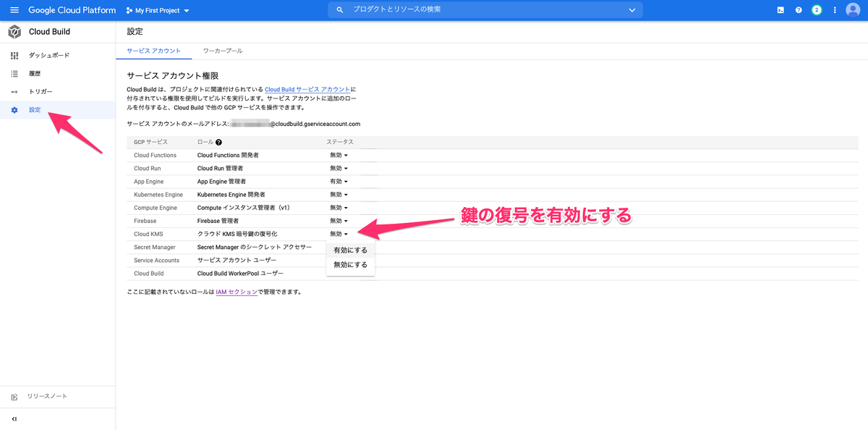This screenshot has width=868, height=430.
Task: Open Compute Engine status dropdown
Action: click(339, 208)
